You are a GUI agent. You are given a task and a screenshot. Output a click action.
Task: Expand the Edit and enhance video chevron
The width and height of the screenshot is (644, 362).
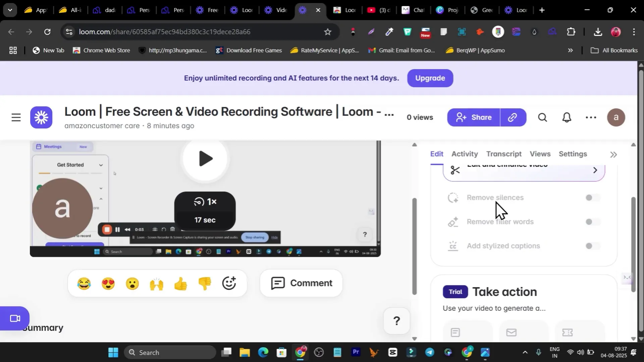595,170
